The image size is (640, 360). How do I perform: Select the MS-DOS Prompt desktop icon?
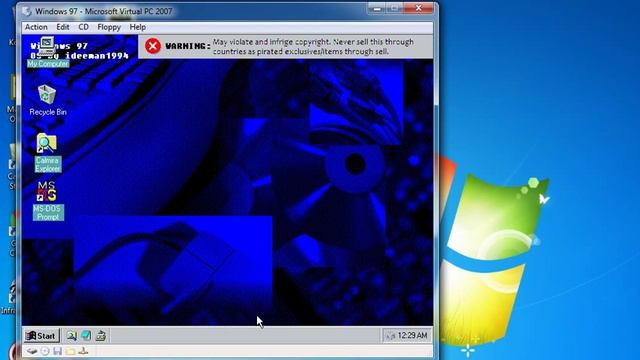(x=48, y=201)
